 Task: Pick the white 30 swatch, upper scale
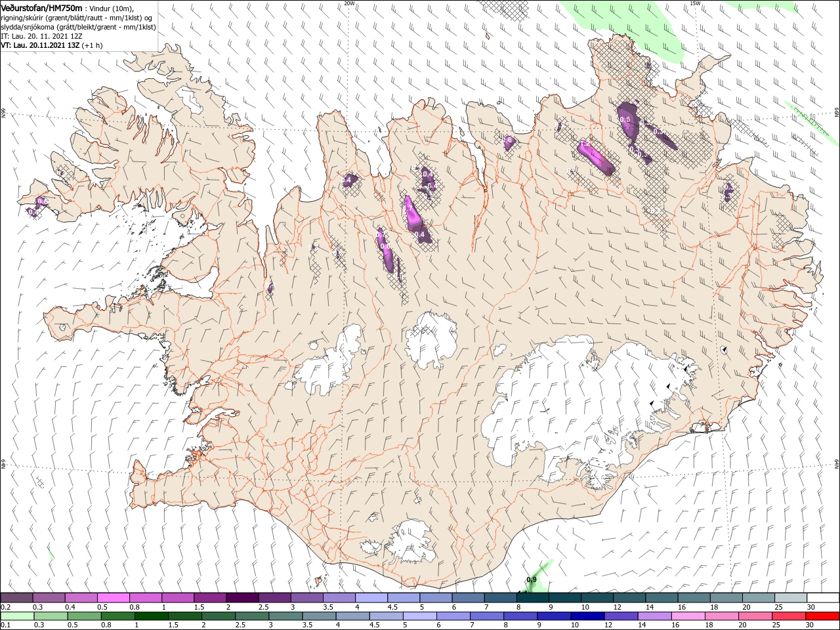(x=823, y=598)
